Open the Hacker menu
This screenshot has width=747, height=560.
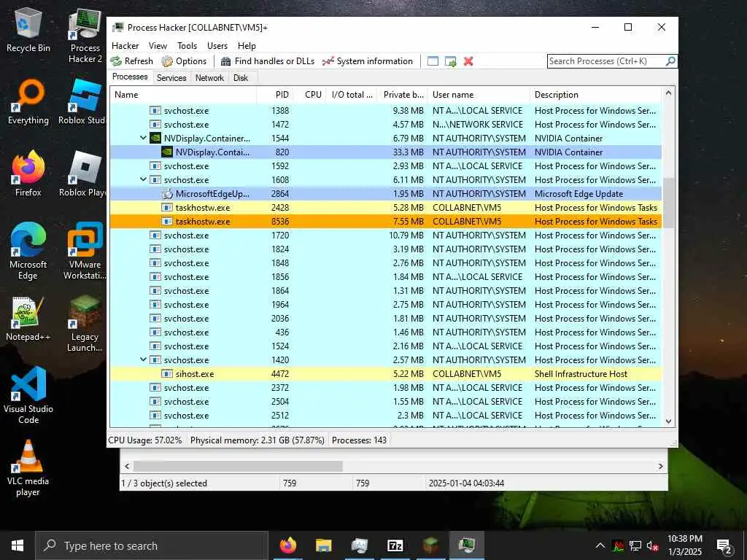tap(125, 46)
